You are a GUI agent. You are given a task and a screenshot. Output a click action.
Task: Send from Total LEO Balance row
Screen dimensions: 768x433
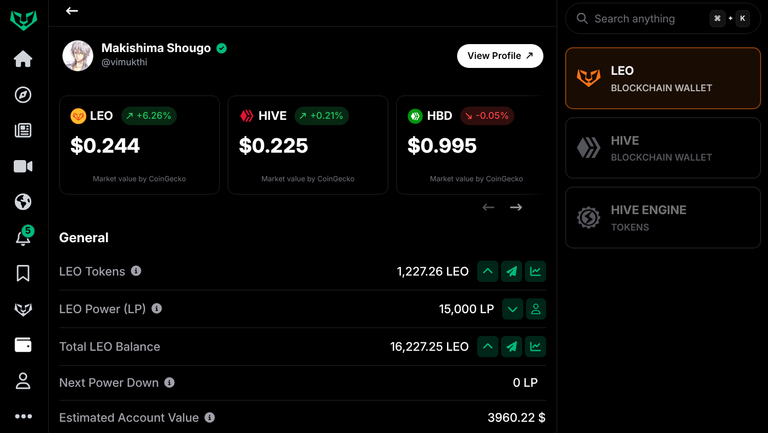[512, 347]
